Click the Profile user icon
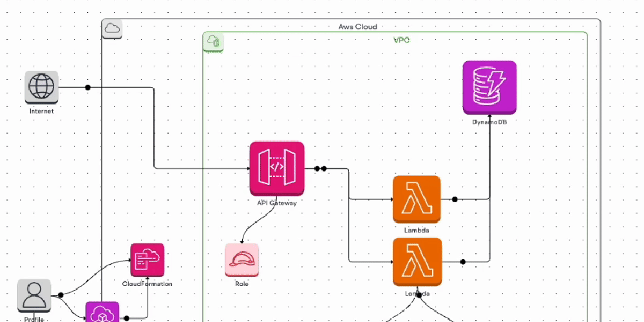Screen dimensions: 644x322 pos(34,296)
